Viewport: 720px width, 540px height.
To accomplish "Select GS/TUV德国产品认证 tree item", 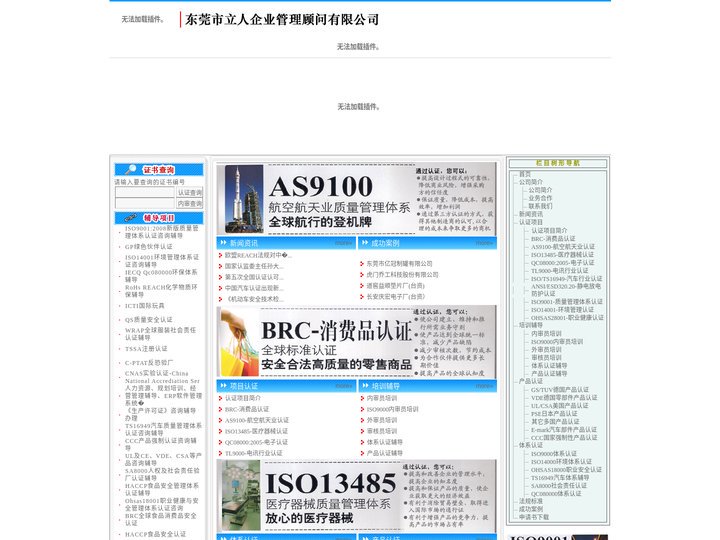I will (560, 390).
